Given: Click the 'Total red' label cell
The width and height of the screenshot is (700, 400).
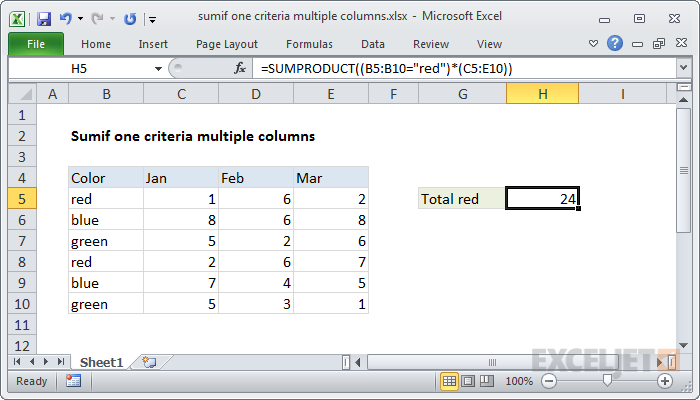Looking at the screenshot, I should click(x=462, y=199).
